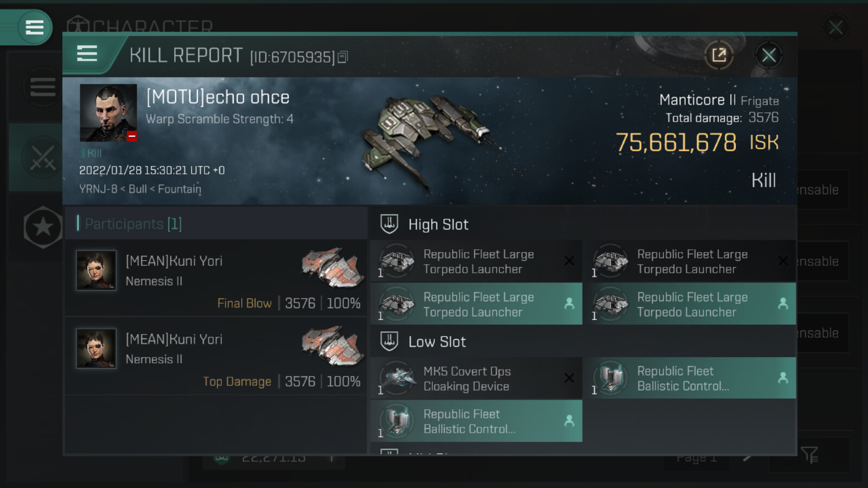868x488 pixels.
Task: Open the kill report hamburger menu
Action: (87, 54)
